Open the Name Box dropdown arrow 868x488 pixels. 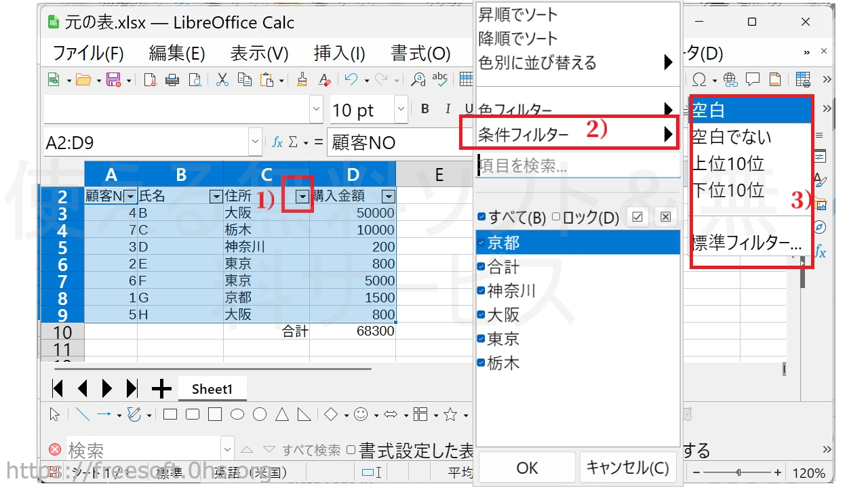pyautogui.click(x=255, y=142)
